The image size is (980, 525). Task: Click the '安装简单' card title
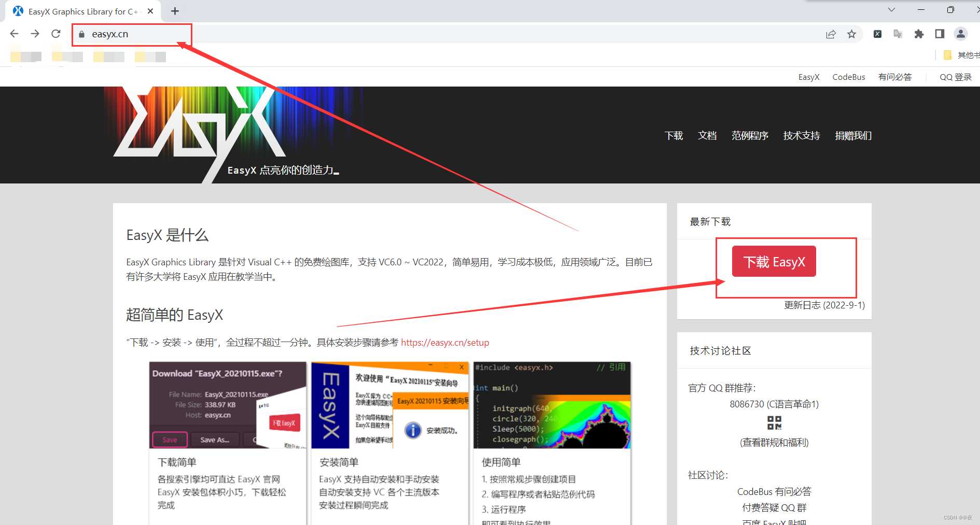339,462
